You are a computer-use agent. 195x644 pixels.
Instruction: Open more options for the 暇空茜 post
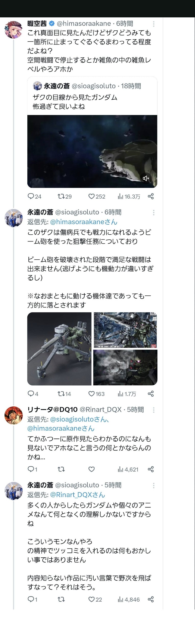[154, 24]
